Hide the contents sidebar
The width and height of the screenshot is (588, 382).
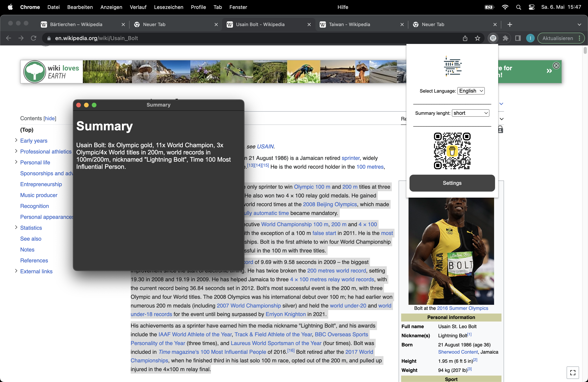click(50, 118)
